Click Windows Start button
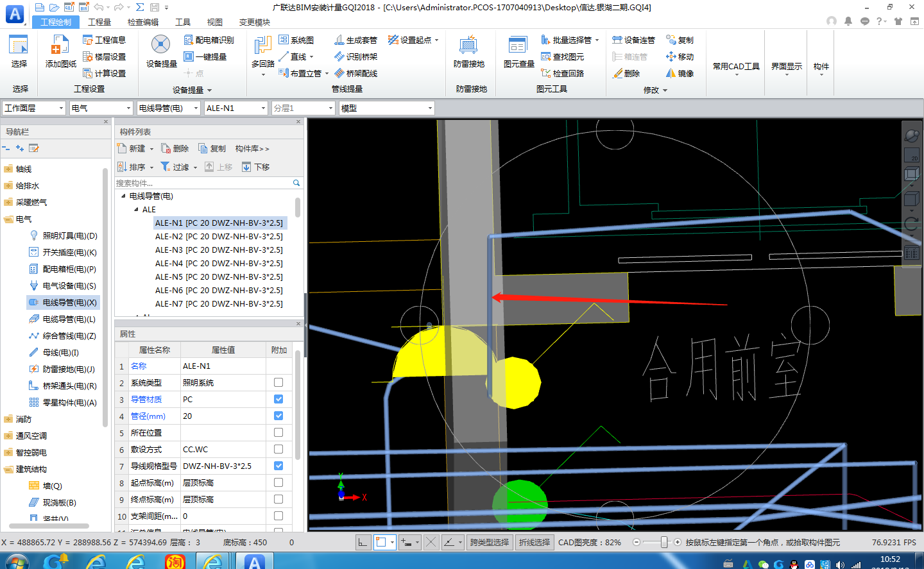The image size is (924, 569). 17,562
